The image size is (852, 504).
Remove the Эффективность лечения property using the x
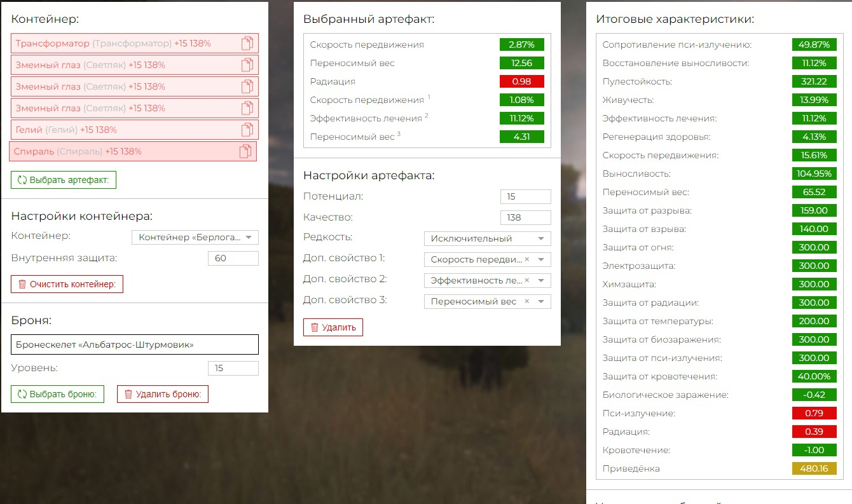526,280
